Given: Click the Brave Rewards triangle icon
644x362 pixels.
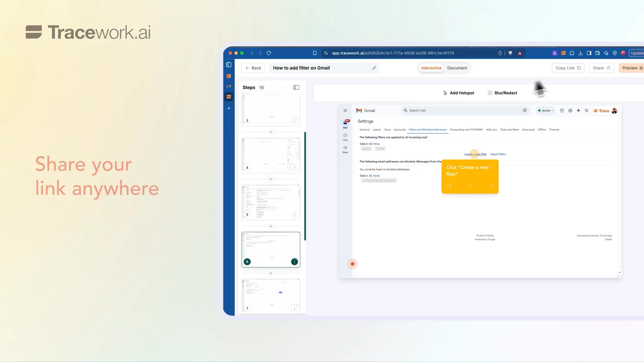Looking at the screenshot, I should click(x=520, y=53).
